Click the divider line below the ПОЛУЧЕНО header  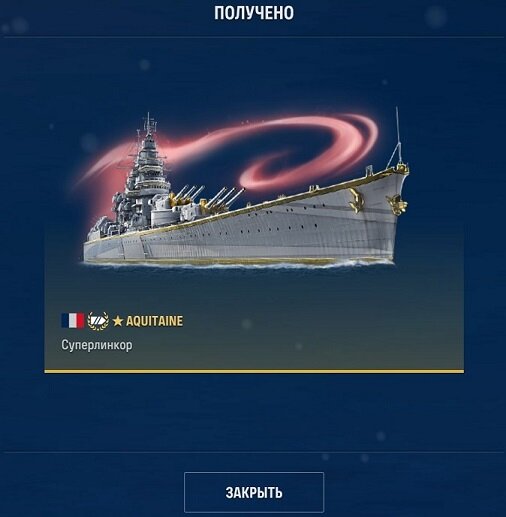pos(253,37)
